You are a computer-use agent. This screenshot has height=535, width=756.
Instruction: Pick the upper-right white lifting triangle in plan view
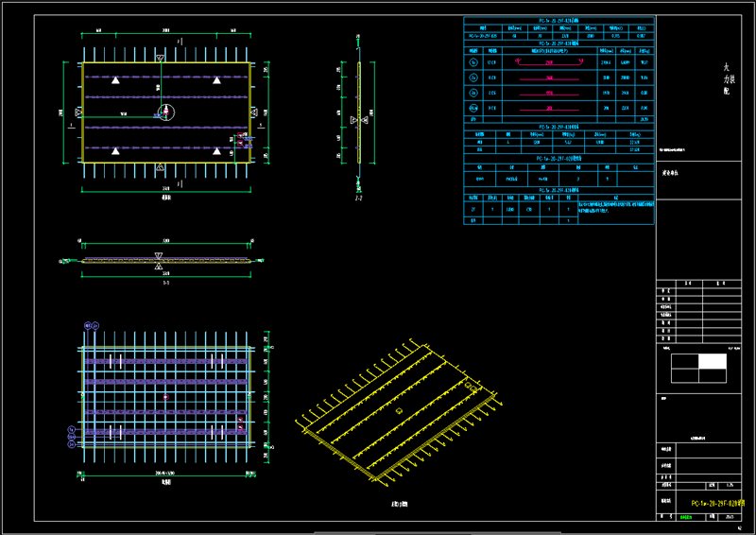point(217,80)
